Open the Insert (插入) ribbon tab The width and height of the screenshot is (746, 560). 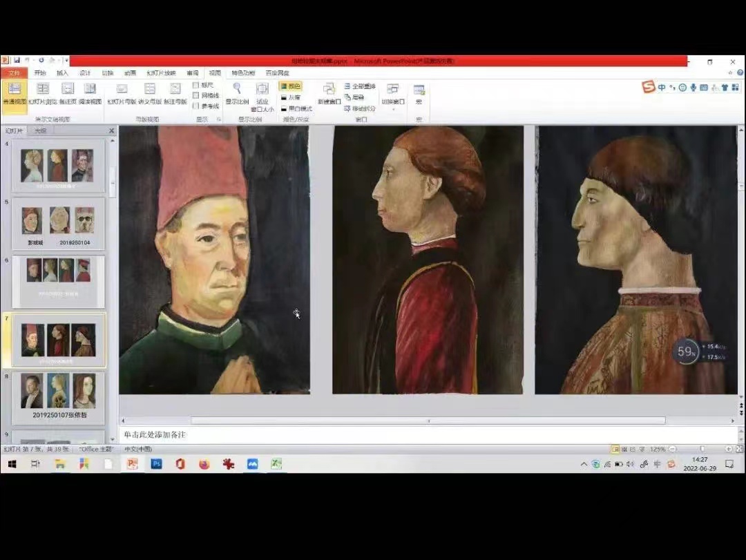tap(62, 73)
